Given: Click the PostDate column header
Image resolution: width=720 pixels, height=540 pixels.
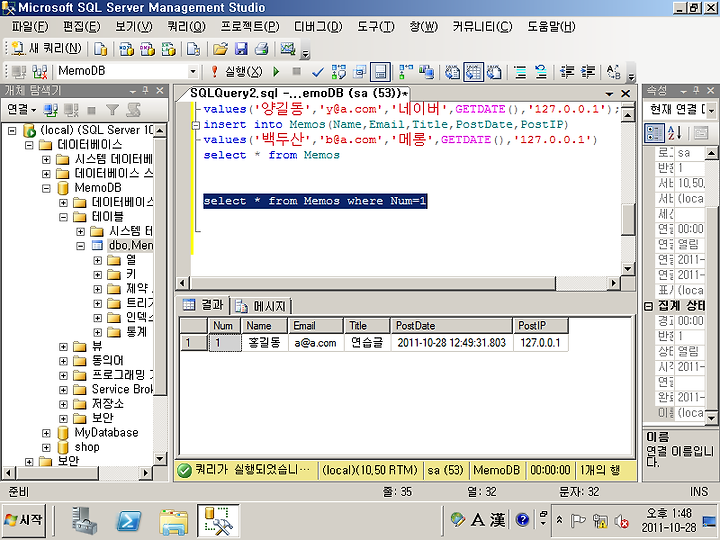Looking at the screenshot, I should pyautogui.click(x=451, y=326).
